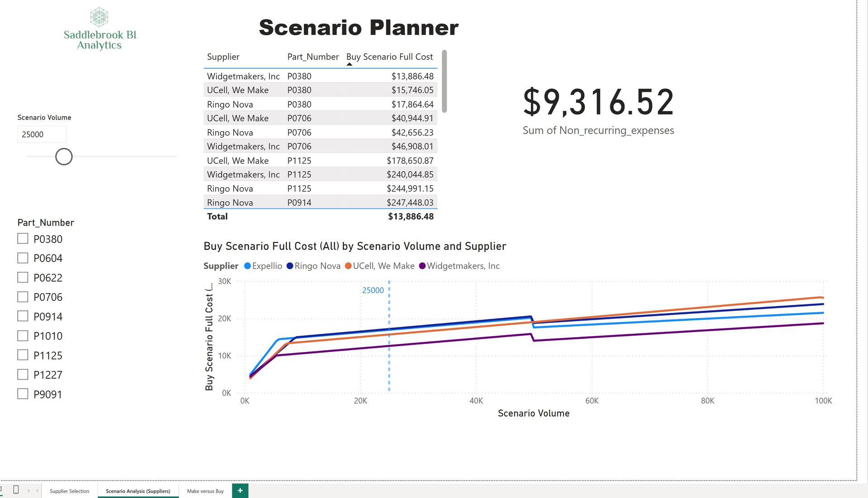The height and width of the screenshot is (498, 868).
Task: Open the Make versus Buy tab
Action: (205, 491)
